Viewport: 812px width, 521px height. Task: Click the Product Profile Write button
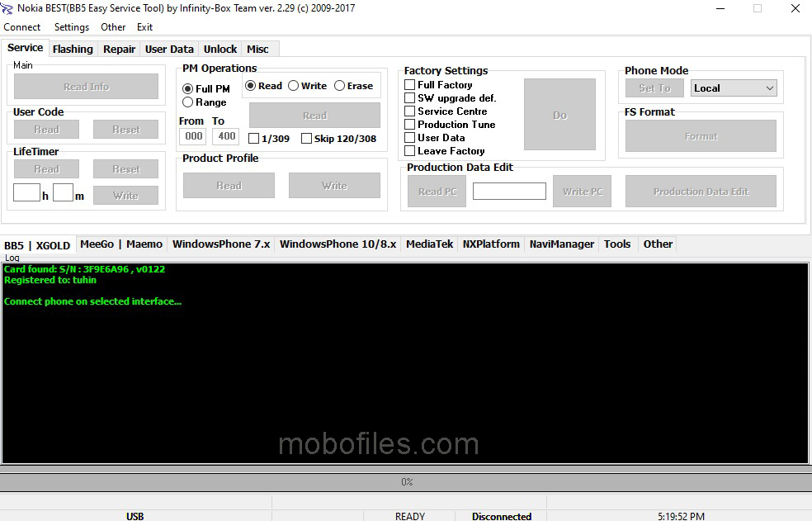click(x=334, y=186)
